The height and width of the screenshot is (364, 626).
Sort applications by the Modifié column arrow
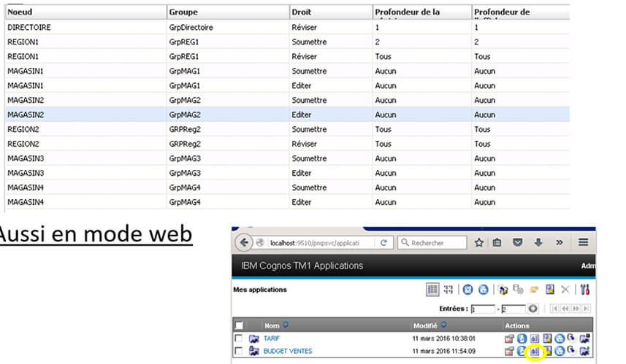(443, 325)
